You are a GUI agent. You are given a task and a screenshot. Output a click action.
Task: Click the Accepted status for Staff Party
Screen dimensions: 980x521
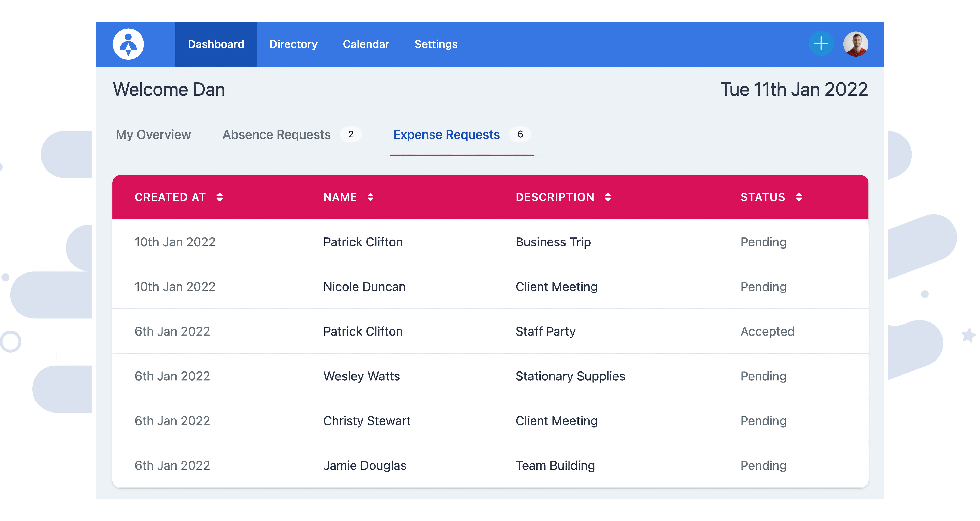767,331
